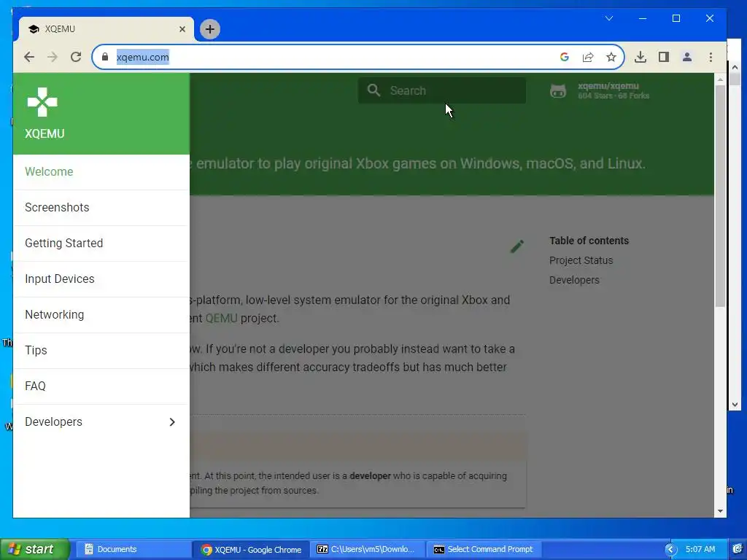
Task: Click the GitHub repository icon
Action: click(558, 90)
